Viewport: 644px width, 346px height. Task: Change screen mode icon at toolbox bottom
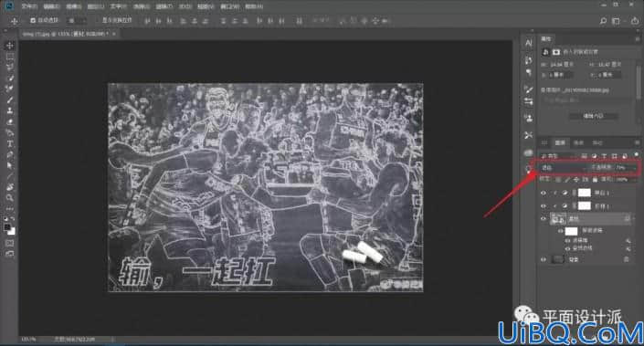(x=10, y=254)
